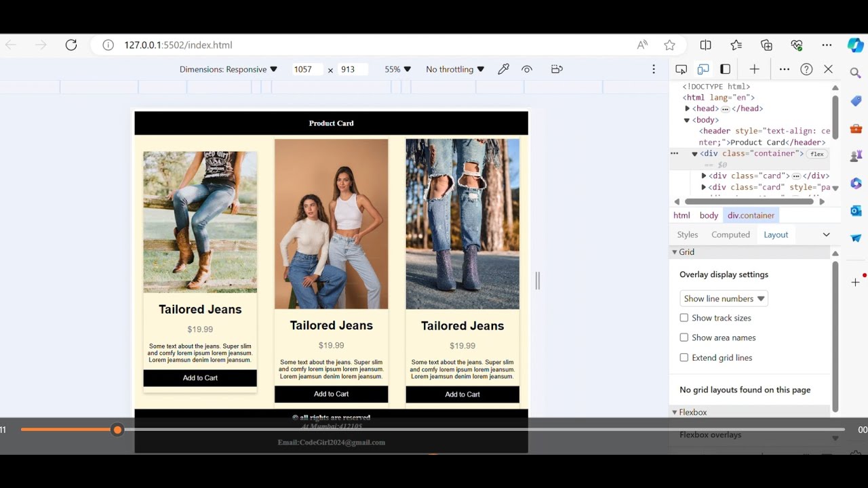This screenshot has width=868, height=488.
Task: Open the Favorites list icon
Action: click(736, 45)
